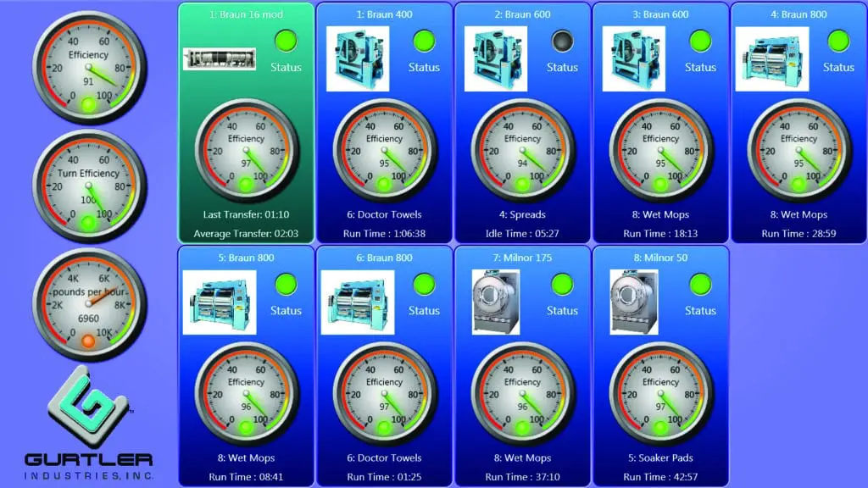
Task: Toggle the status light on 1: Braun 16 mod
Action: (286, 41)
